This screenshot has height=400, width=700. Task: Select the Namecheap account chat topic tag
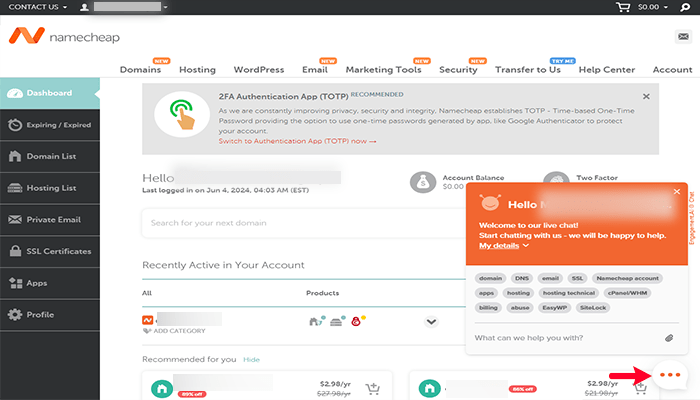point(627,278)
